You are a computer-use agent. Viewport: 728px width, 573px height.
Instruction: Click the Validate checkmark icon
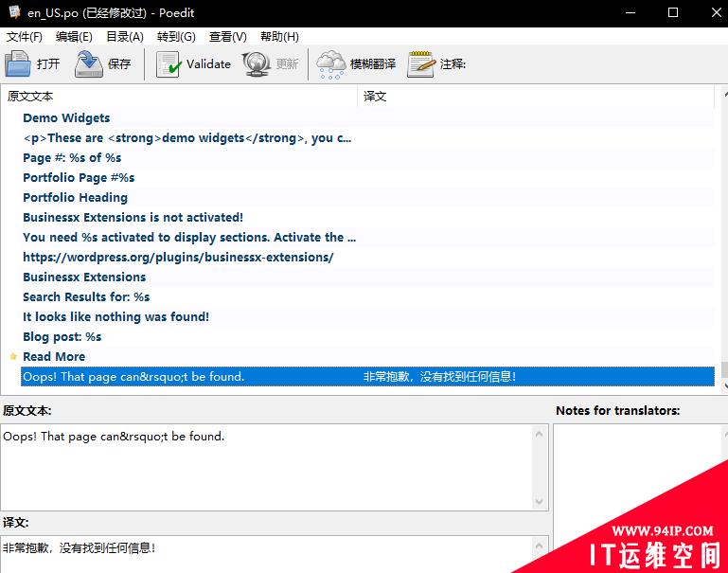click(168, 64)
